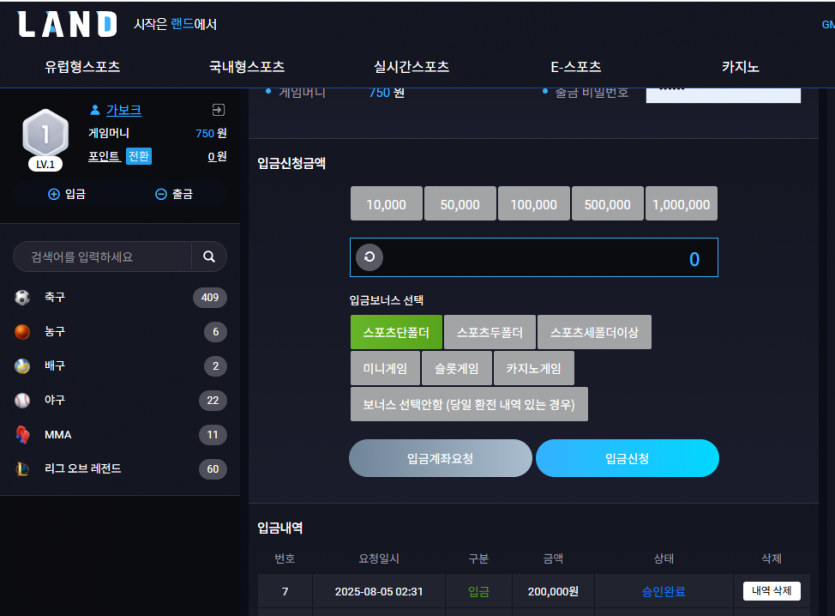Click the search magnifier icon

209,257
